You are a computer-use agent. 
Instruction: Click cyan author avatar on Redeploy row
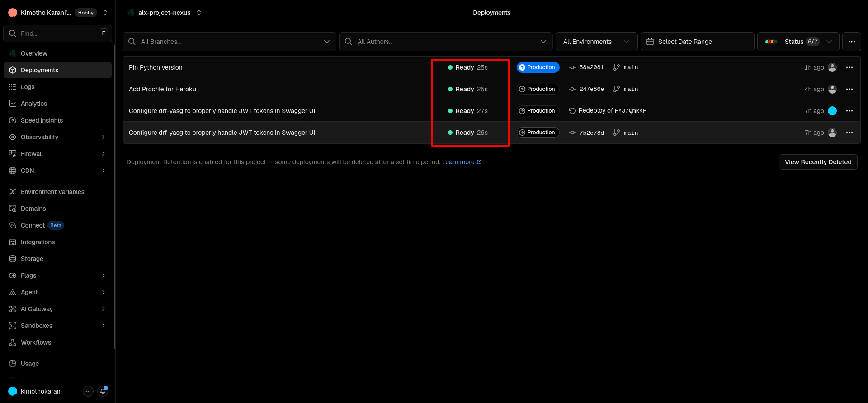pos(832,111)
